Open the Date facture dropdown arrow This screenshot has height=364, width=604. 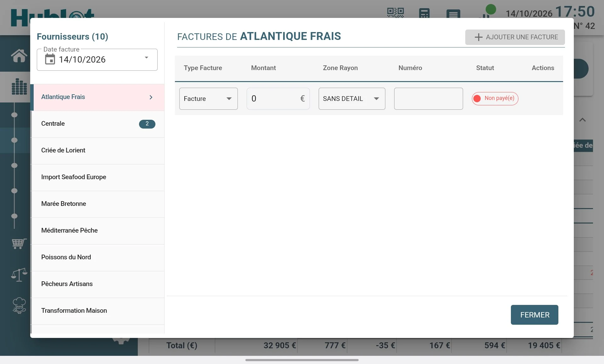pos(146,58)
